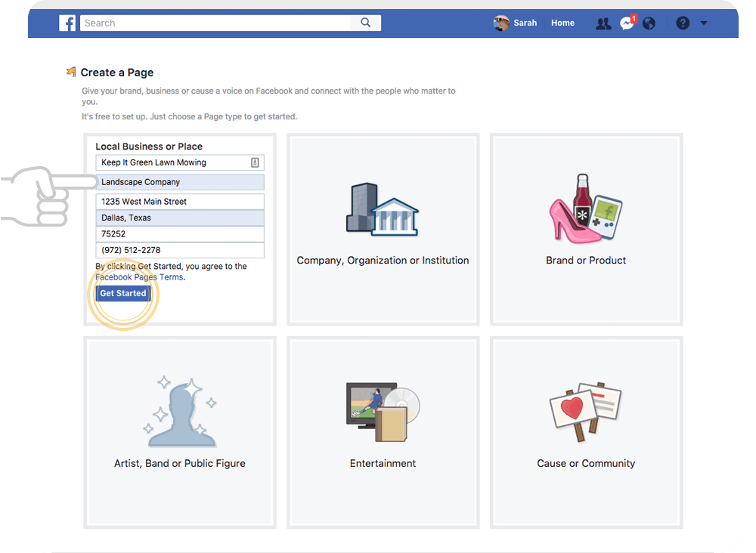The height and width of the screenshot is (553, 756).
Task: Choose the Brand or Product label
Action: [586, 261]
